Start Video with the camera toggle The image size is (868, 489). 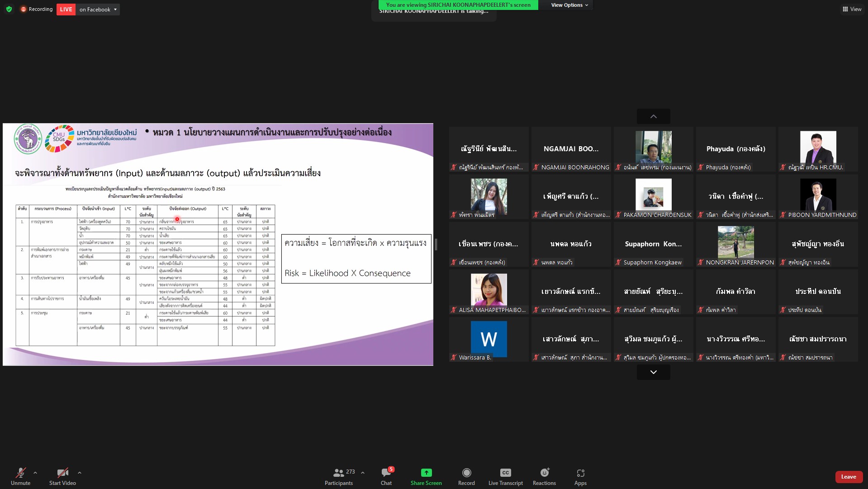[62, 477]
